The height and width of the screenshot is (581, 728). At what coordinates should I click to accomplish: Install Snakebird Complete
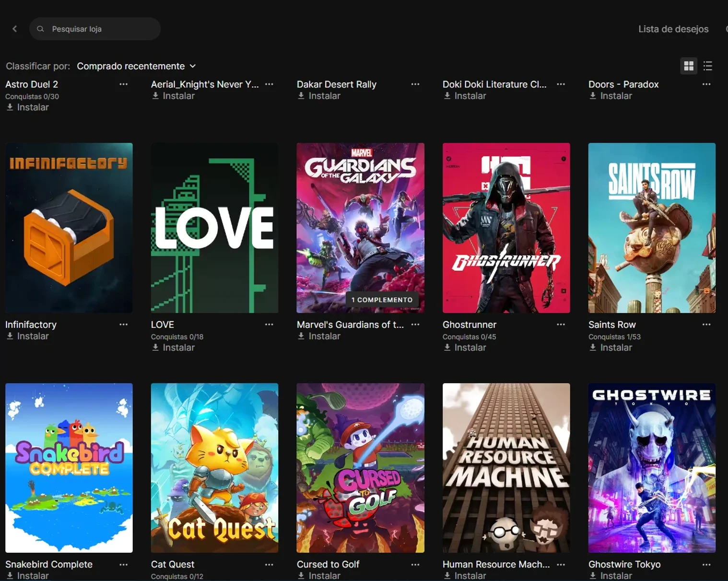28,576
